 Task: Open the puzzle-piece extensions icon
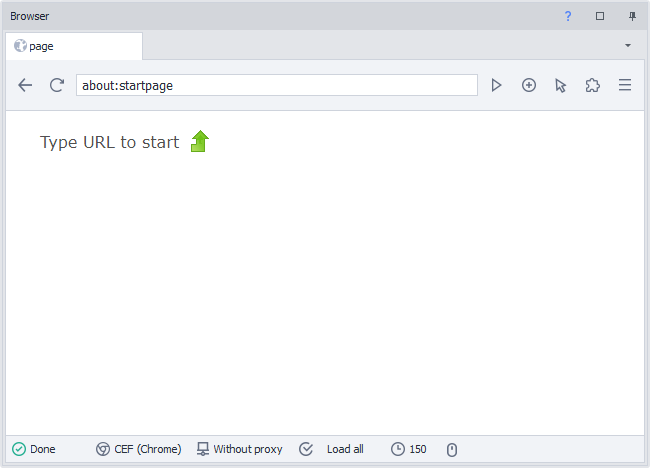(593, 86)
